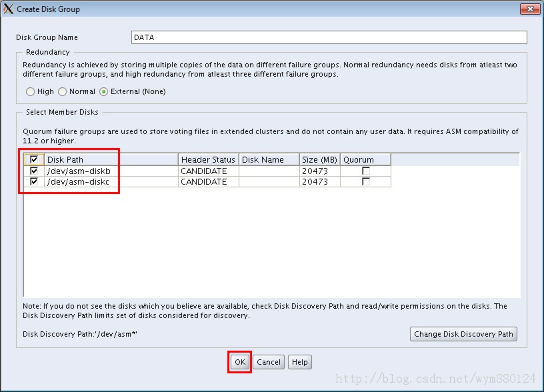The image size is (544, 392).
Task: Uncheck the /dev/asm-diskc disk checkbox
Action: (x=33, y=181)
